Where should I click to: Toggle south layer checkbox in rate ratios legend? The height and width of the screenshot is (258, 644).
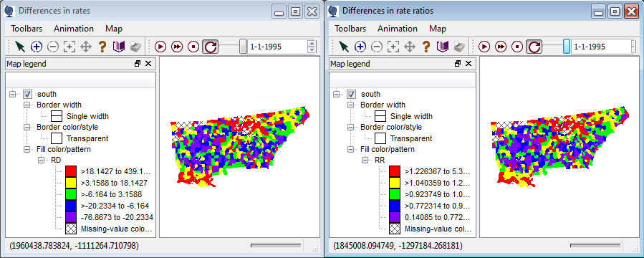tap(351, 94)
